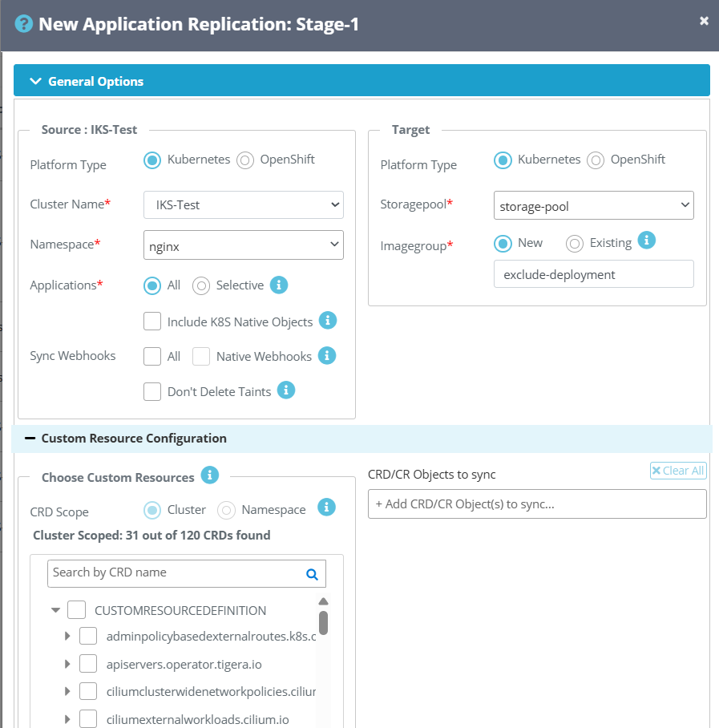Expand apiservers.operator.tigera.io tree node
This screenshot has width=719, height=728.
point(67,664)
